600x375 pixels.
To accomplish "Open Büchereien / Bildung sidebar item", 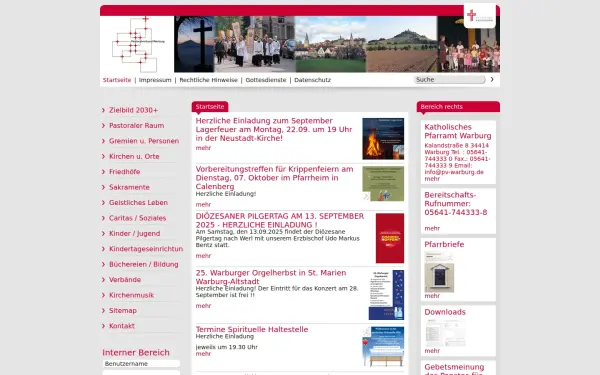I will point(143,264).
